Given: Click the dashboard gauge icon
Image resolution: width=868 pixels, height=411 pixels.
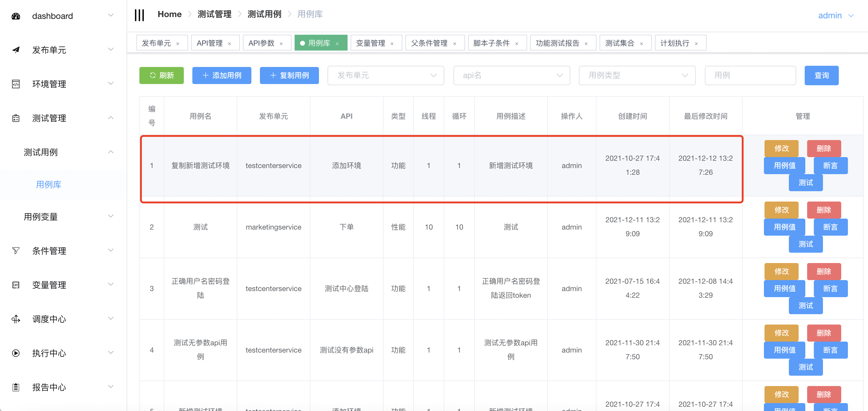Looking at the screenshot, I should tap(16, 16).
